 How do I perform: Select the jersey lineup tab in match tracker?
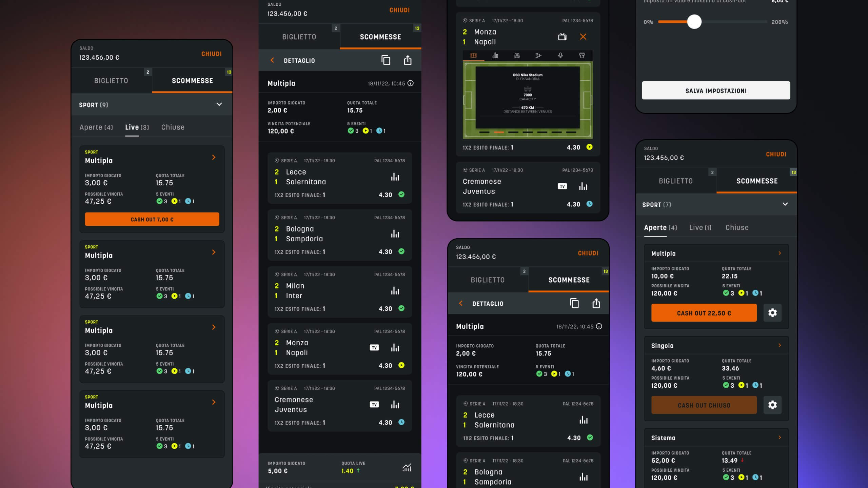tap(582, 55)
